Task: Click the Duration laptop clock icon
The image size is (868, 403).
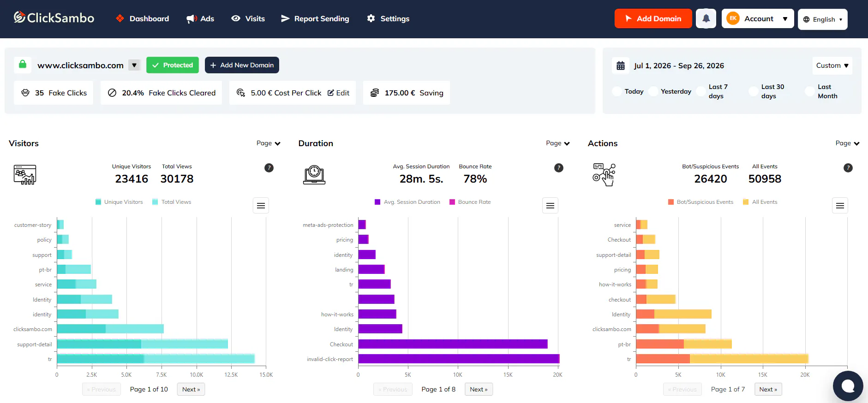Action: (314, 175)
